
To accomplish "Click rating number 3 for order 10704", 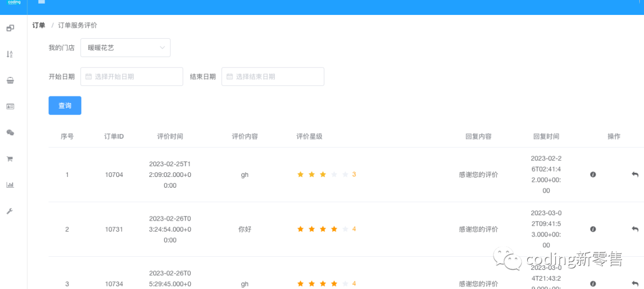I will (354, 175).
